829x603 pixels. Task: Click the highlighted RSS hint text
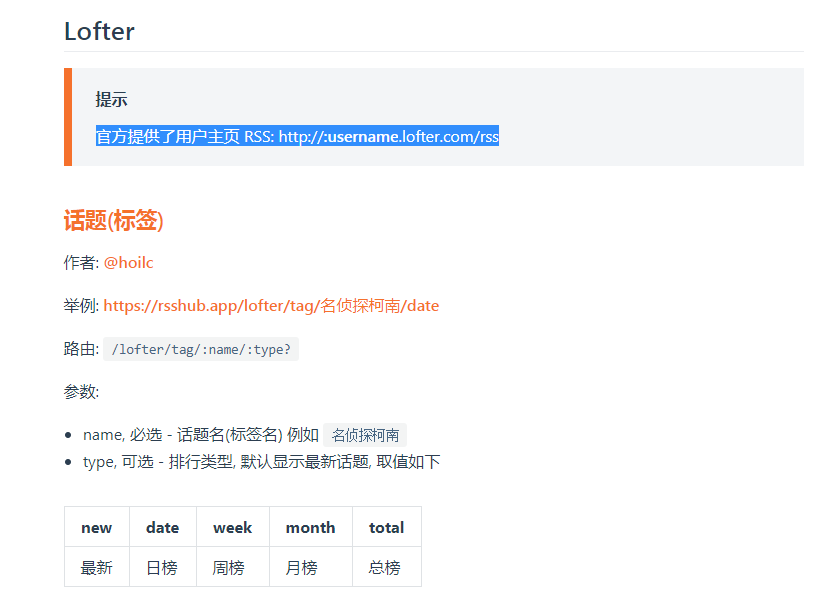tap(297, 136)
